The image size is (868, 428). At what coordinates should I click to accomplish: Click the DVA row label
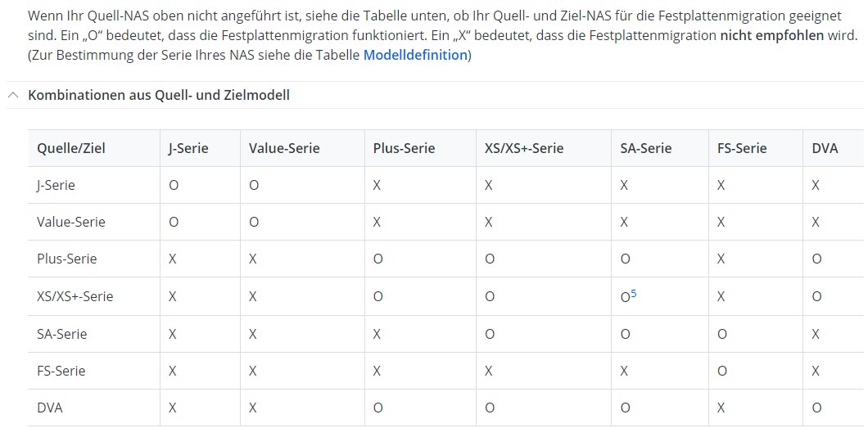point(50,408)
